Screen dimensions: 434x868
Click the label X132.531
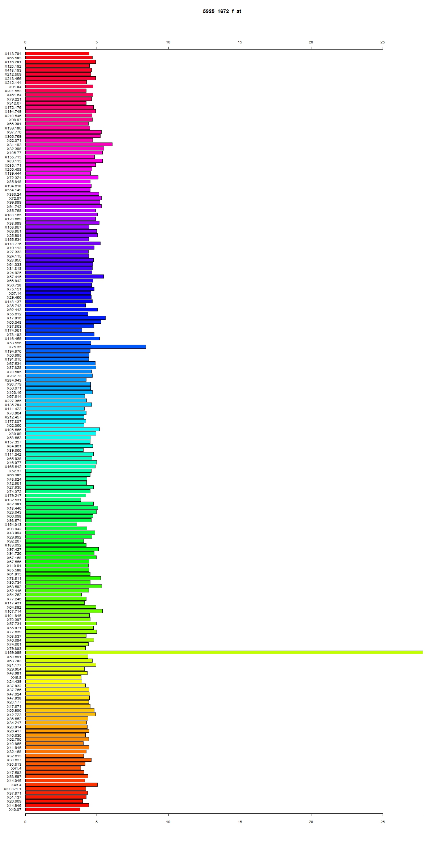click(13, 500)
